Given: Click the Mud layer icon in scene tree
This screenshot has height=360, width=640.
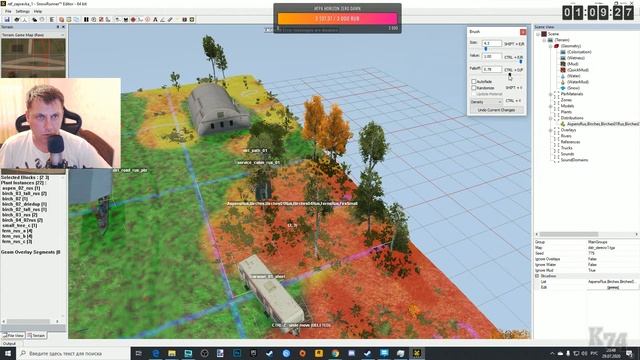Looking at the screenshot, I should tap(563, 64).
